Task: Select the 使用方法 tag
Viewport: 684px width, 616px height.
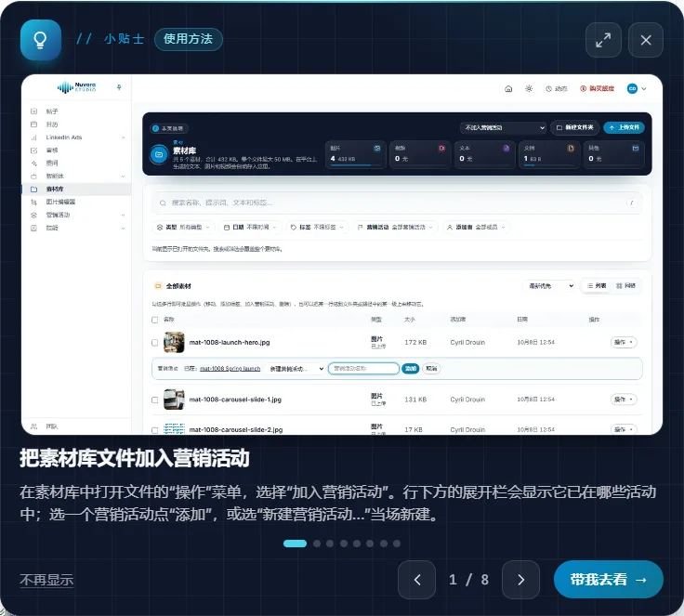Action: [188, 39]
